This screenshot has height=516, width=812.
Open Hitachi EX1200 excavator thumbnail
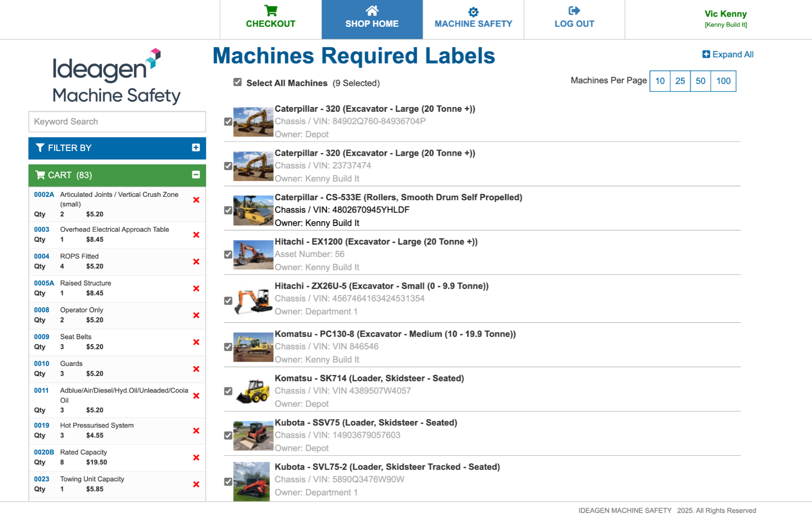(x=253, y=255)
